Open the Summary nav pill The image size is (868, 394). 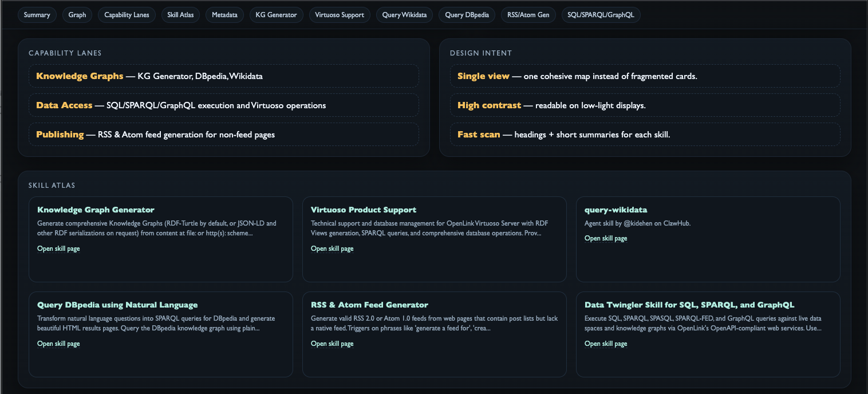[37, 15]
